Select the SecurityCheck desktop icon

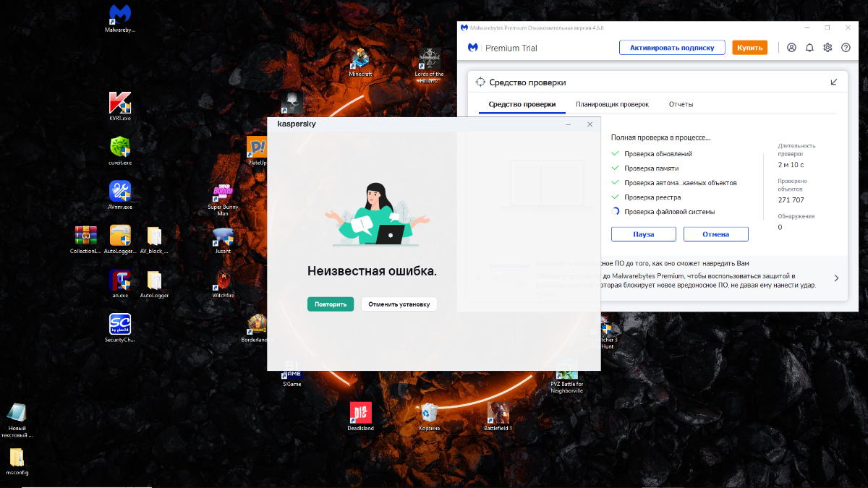click(120, 328)
